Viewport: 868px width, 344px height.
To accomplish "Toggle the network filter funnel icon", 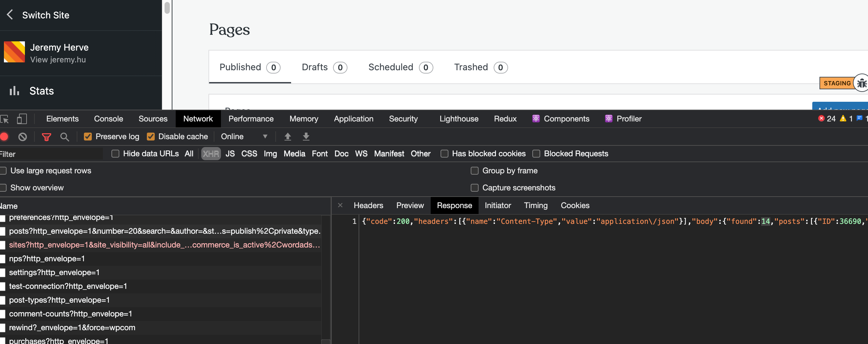I will pyautogui.click(x=46, y=137).
